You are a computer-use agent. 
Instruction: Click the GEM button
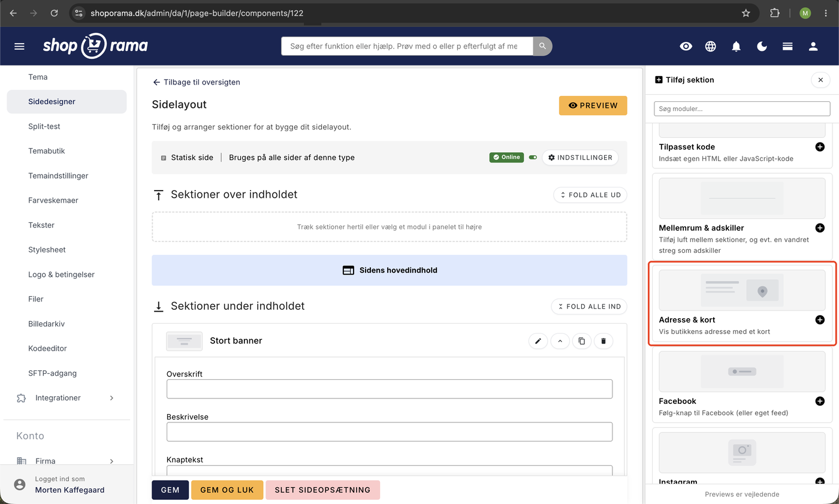click(170, 490)
